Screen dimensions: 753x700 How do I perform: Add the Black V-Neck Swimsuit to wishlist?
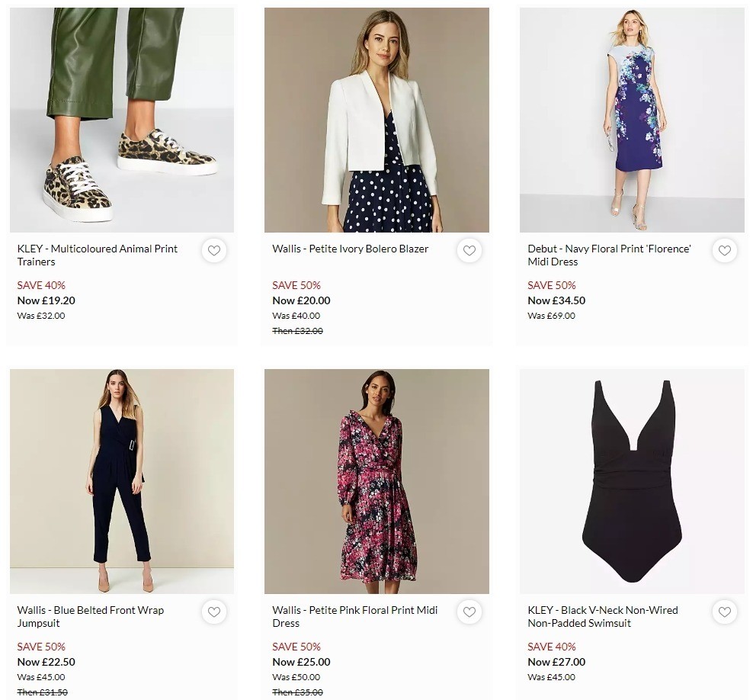tap(724, 612)
